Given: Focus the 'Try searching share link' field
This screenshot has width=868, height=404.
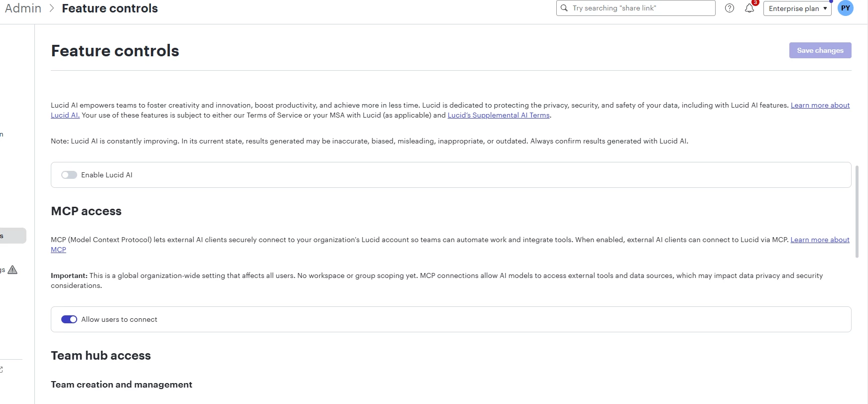Looking at the screenshot, I should click(x=636, y=8).
